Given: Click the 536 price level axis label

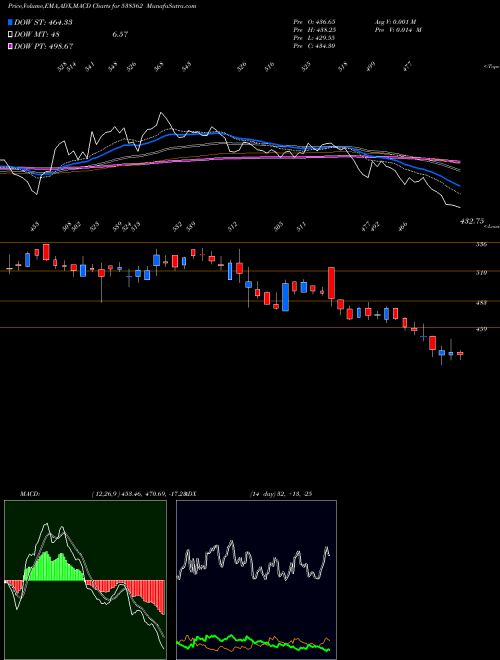Looking at the screenshot, I should [482, 245].
